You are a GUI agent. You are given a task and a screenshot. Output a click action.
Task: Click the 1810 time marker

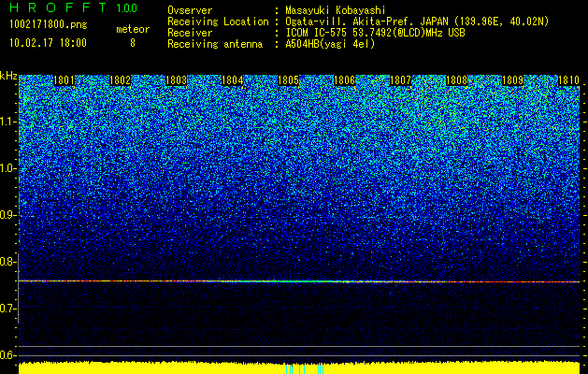click(568, 80)
